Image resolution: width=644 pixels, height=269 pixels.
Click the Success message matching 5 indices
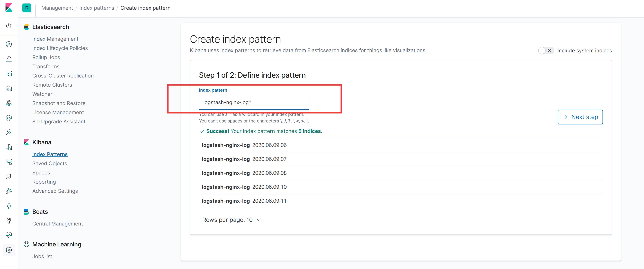click(261, 131)
